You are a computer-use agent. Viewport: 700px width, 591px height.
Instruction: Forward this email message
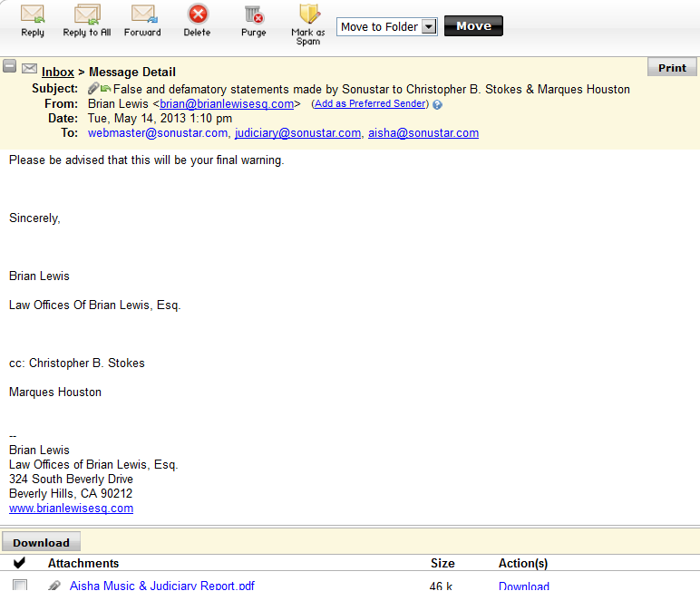pyautogui.click(x=142, y=21)
